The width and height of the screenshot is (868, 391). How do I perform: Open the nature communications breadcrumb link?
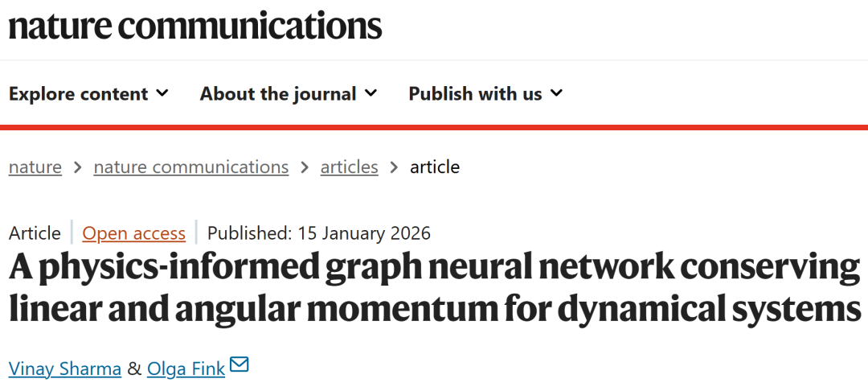click(191, 167)
